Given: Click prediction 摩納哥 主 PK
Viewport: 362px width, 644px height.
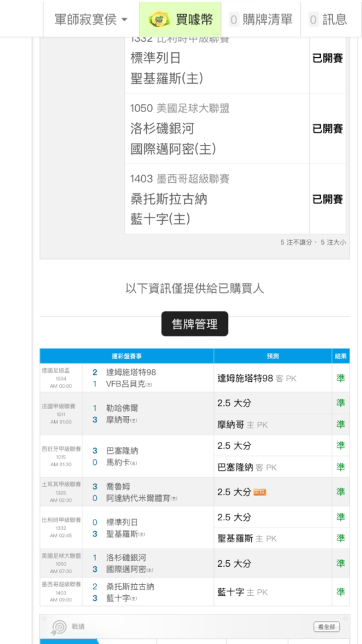Looking at the screenshot, I should (242, 424).
